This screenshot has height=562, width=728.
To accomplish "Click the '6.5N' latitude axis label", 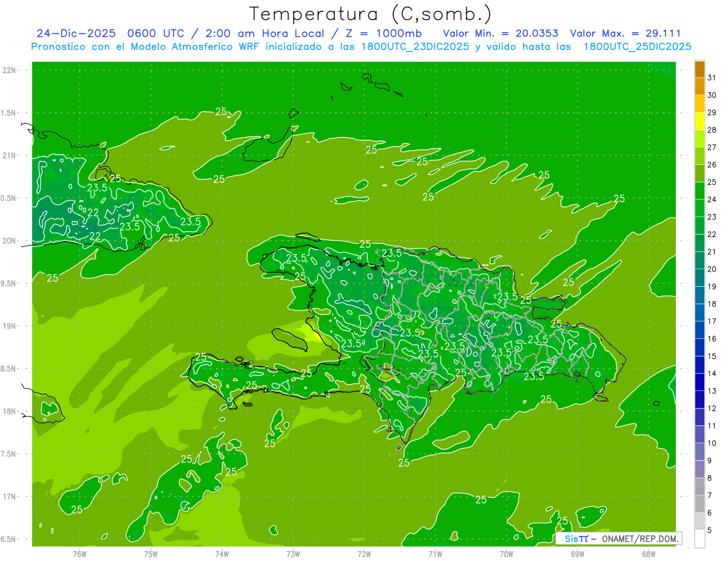I will pos(9,540).
